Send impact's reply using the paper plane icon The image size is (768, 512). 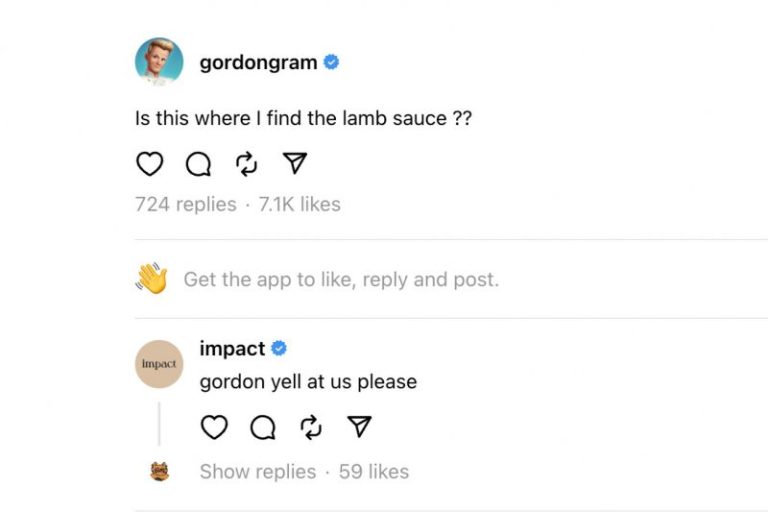[x=360, y=426]
